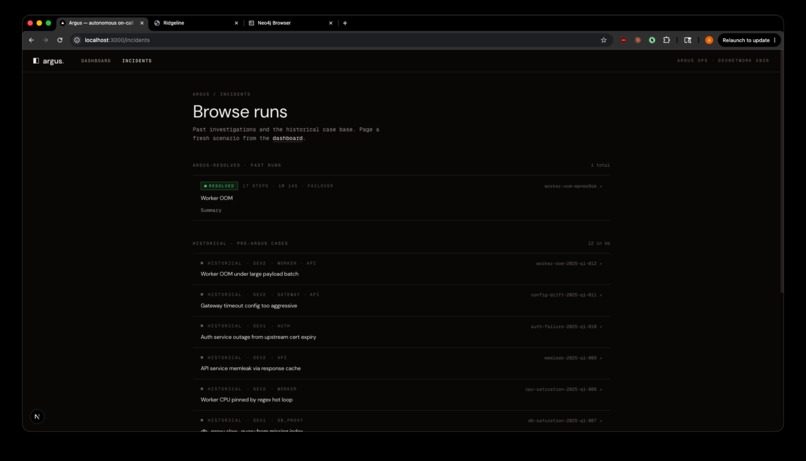This screenshot has height=461, width=806.
Task: Click the Browse runs heading
Action: click(x=240, y=112)
